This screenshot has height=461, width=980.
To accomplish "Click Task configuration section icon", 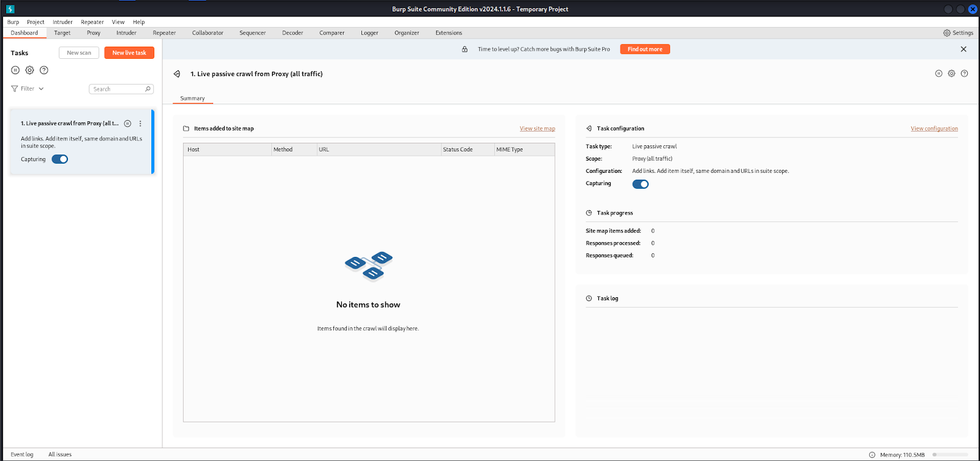I will click(589, 129).
